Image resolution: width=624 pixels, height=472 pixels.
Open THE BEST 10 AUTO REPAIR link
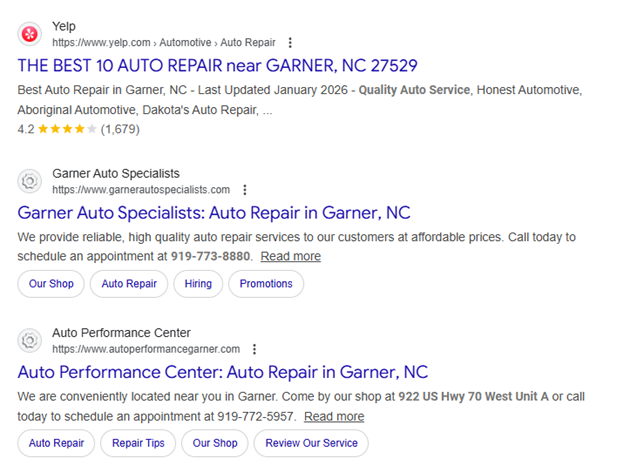point(217,66)
